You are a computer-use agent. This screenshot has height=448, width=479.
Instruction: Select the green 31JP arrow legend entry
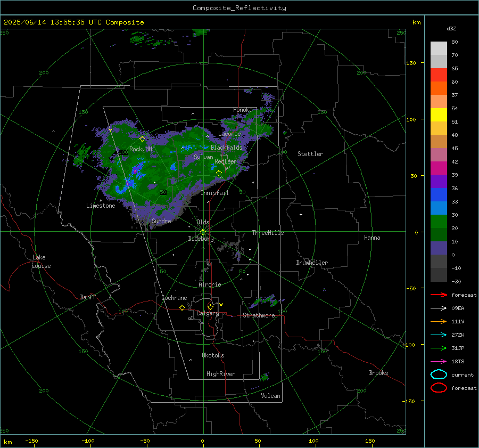439,348
